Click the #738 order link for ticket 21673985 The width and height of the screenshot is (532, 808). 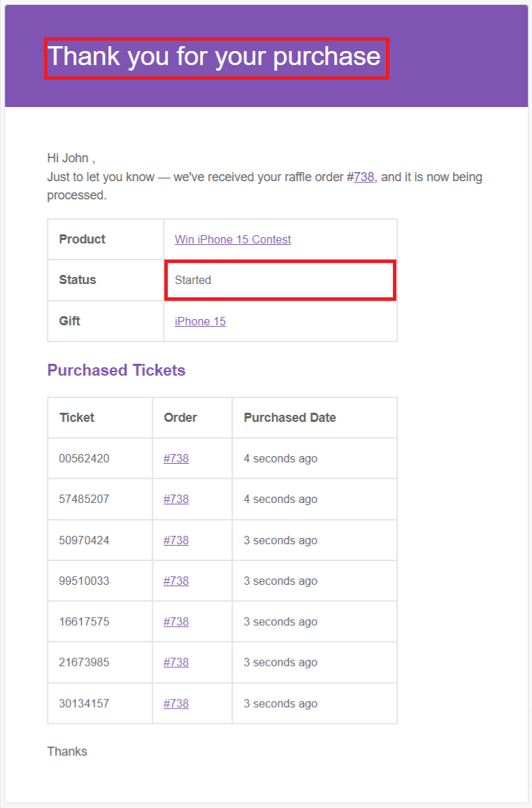point(175,662)
